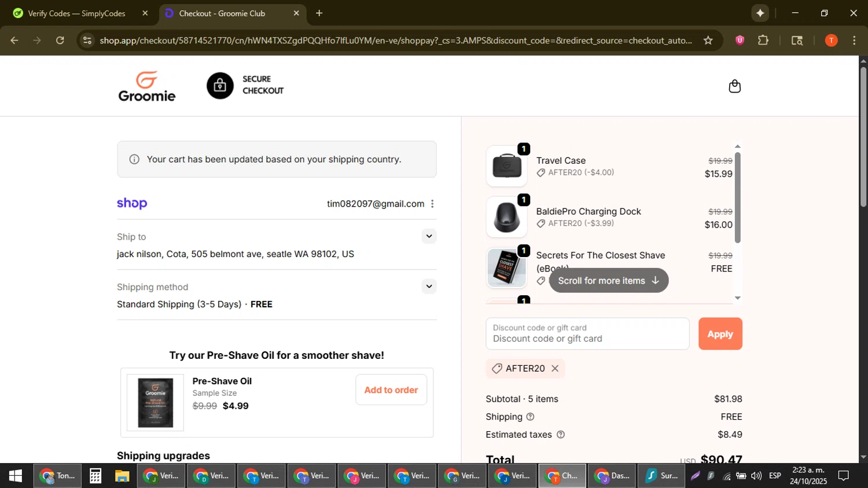Open the Chrome profile avatar
This screenshot has height=488, width=868.
tap(831, 41)
